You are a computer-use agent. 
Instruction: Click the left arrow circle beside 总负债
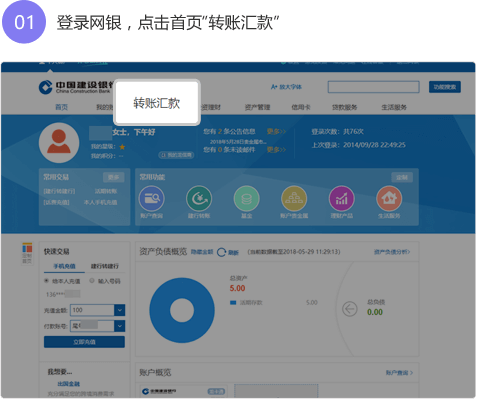coord(350,309)
